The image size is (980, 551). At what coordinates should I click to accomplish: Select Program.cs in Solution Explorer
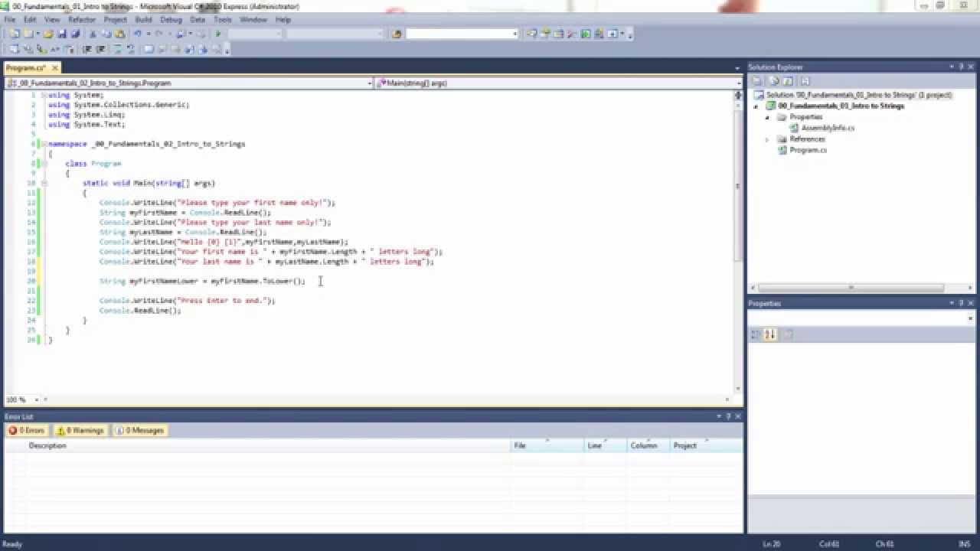click(808, 150)
